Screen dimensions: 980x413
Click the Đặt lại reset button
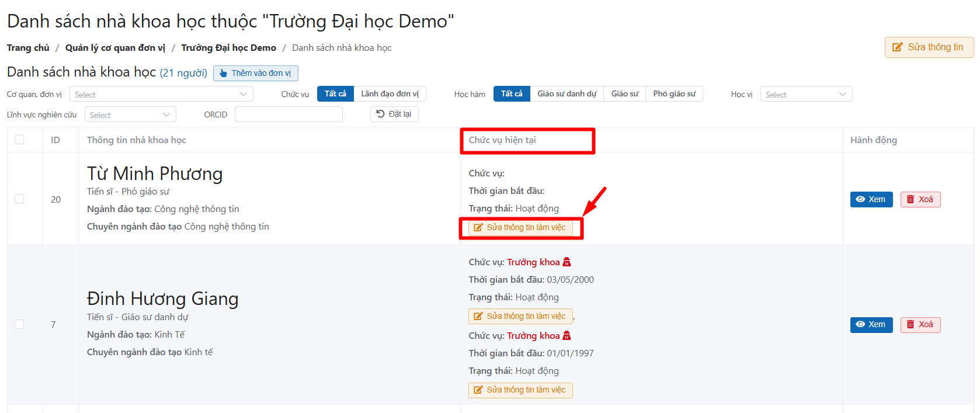394,114
